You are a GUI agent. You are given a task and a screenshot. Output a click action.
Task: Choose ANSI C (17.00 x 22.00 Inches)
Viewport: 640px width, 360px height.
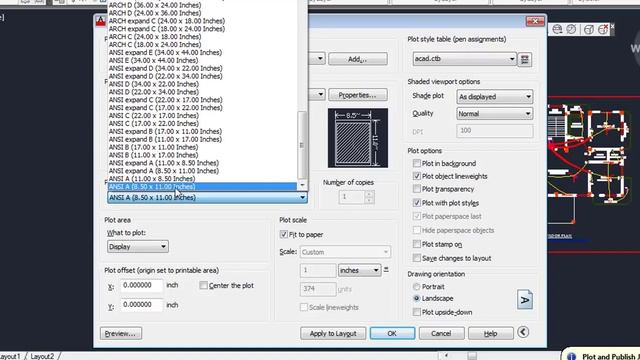click(153, 123)
